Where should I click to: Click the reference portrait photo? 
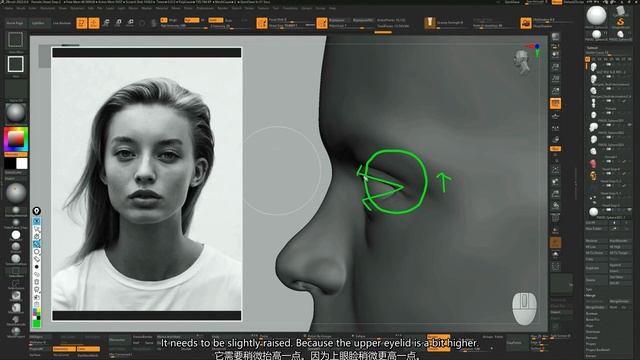point(147,184)
